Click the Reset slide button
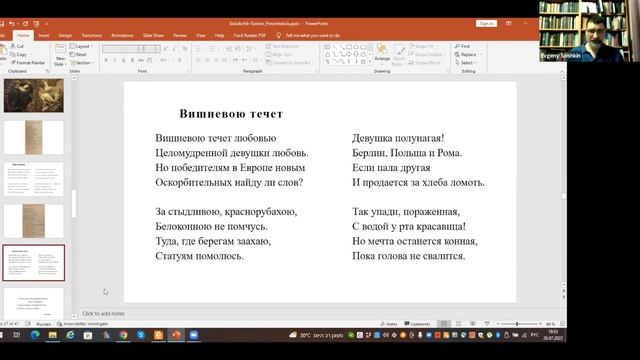This screenshot has height=360, width=640. [x=78, y=54]
